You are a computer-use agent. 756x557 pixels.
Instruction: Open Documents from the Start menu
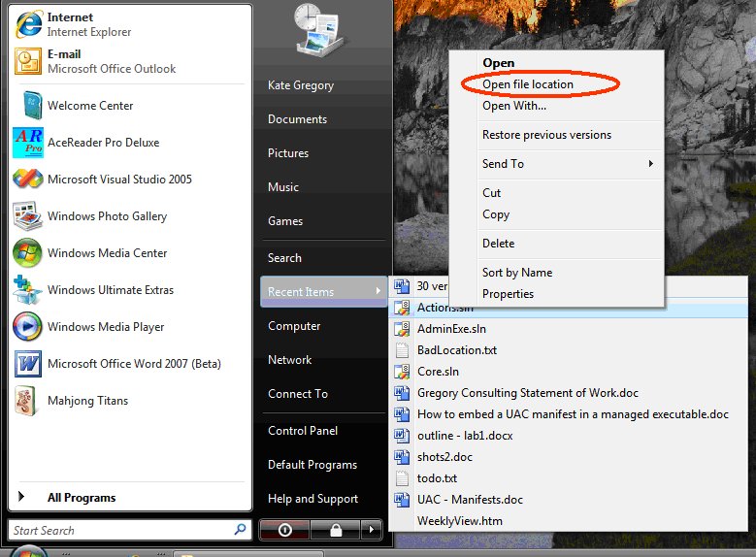[297, 119]
